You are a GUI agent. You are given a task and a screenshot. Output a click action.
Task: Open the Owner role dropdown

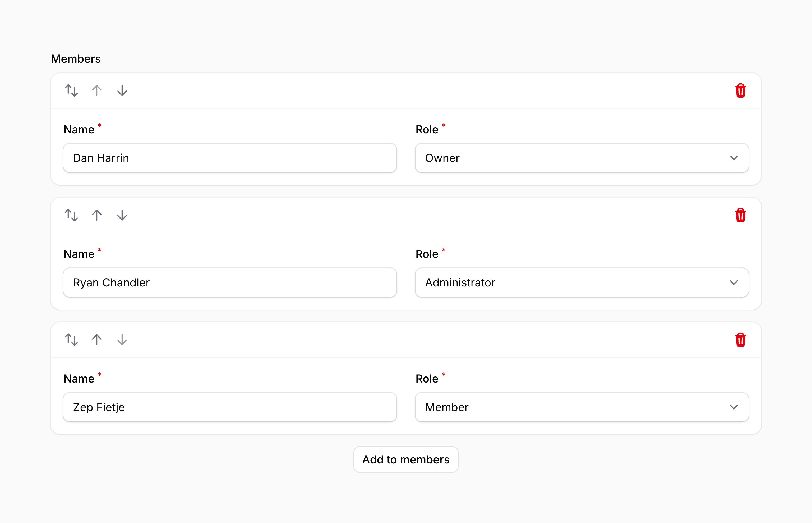pos(582,158)
